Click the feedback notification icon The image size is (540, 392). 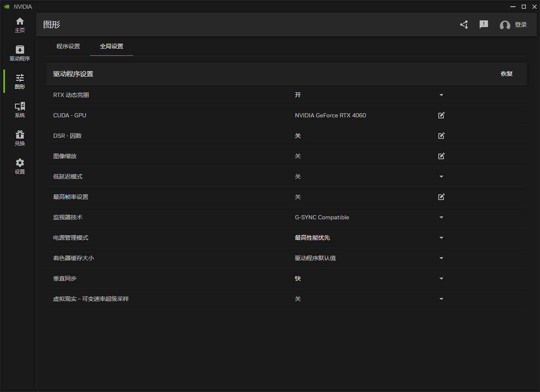pos(484,25)
